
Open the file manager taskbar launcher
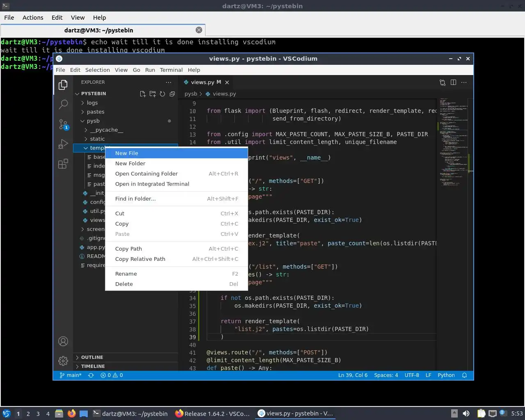[x=59, y=413]
